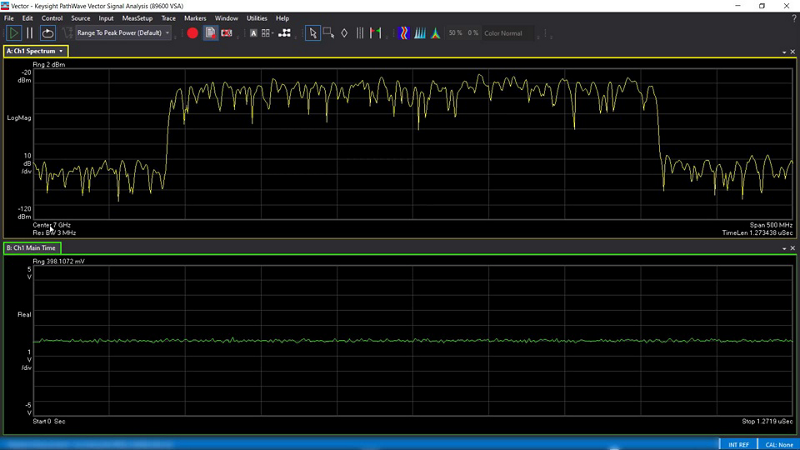Click the TimeLen 1.273438 uSec label
800x450 pixels.
click(757, 233)
